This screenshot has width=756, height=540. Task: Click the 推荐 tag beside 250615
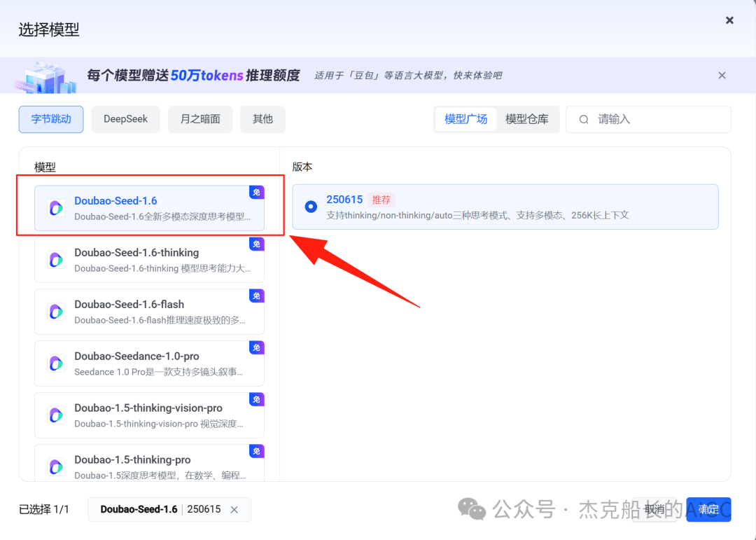[381, 200]
